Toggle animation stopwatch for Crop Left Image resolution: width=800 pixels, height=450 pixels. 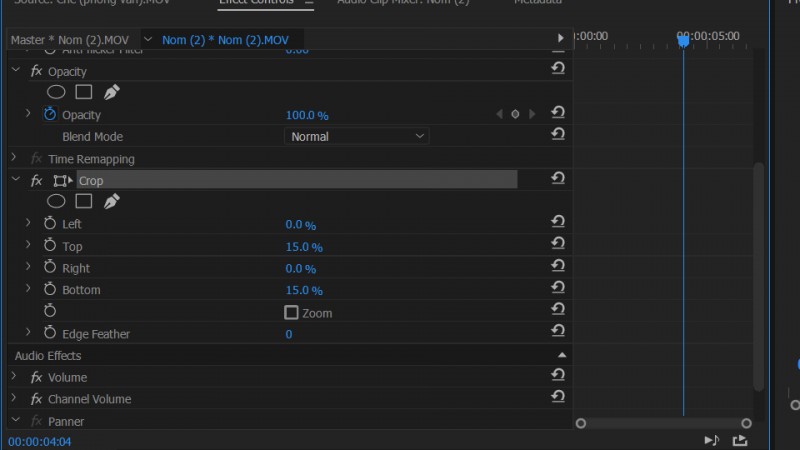[x=49, y=223]
